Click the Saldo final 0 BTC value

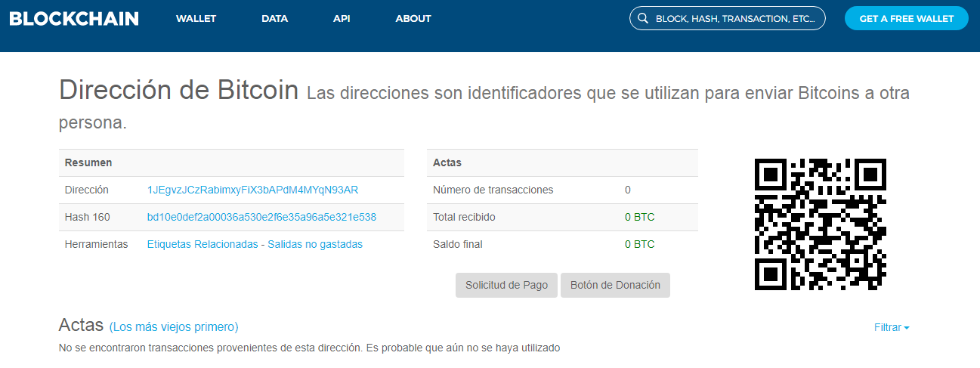(x=639, y=244)
